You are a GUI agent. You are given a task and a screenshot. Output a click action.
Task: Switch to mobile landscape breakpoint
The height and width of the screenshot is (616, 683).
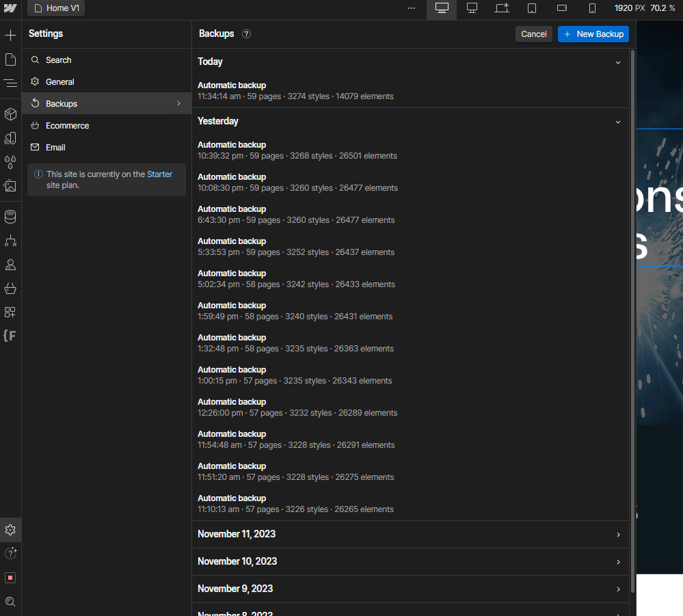point(562,8)
